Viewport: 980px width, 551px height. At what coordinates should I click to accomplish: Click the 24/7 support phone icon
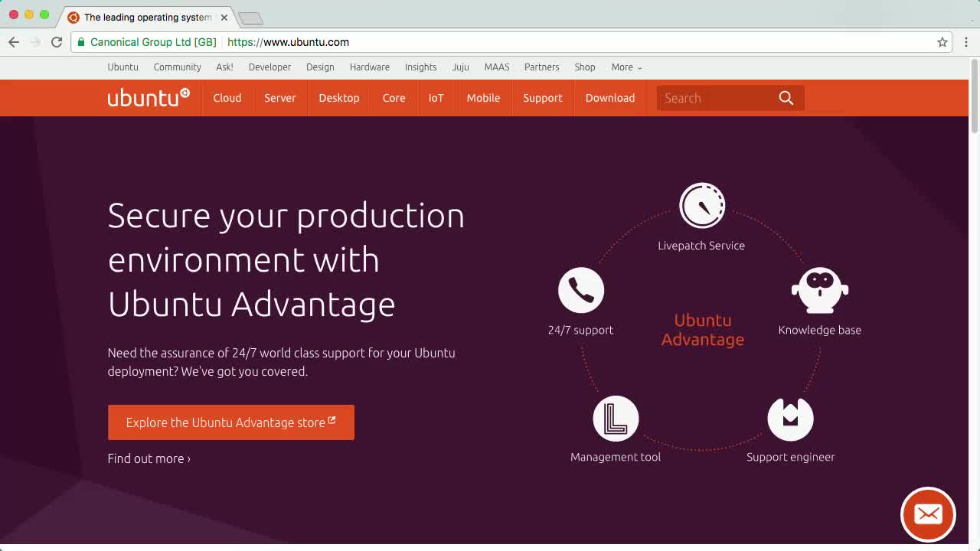pyautogui.click(x=581, y=290)
